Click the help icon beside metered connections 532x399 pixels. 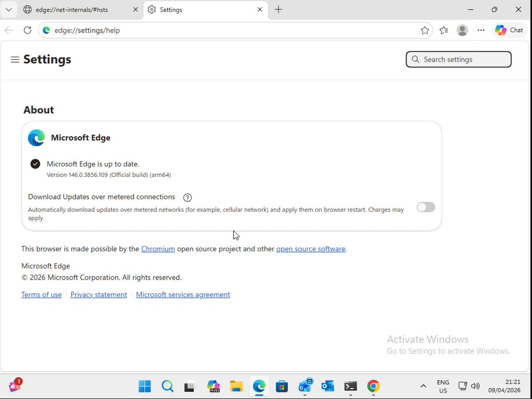pyautogui.click(x=188, y=198)
